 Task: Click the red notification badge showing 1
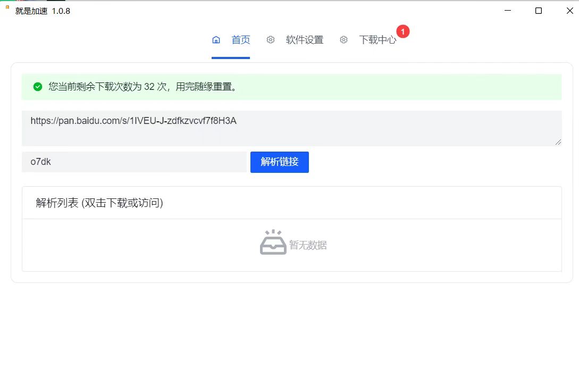(x=403, y=31)
